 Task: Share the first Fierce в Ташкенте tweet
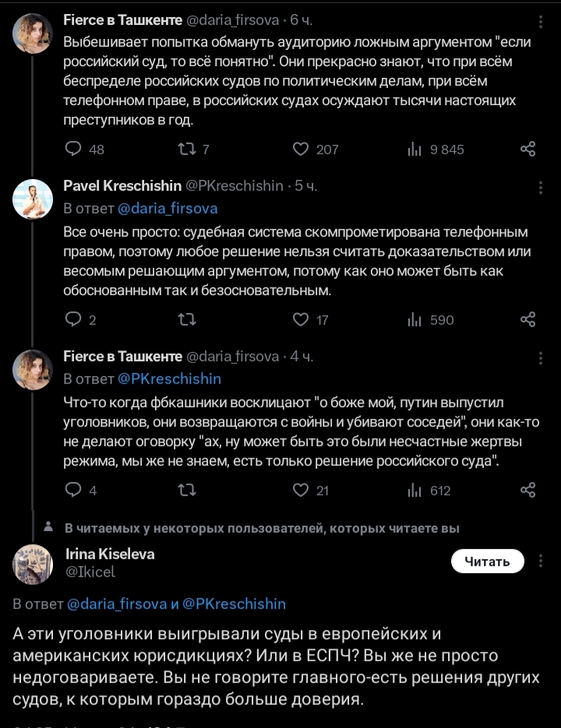[527, 149]
